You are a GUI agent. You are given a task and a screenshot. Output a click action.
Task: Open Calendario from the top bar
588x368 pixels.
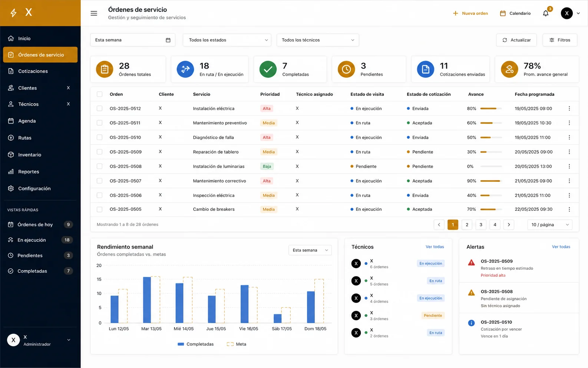coord(515,13)
